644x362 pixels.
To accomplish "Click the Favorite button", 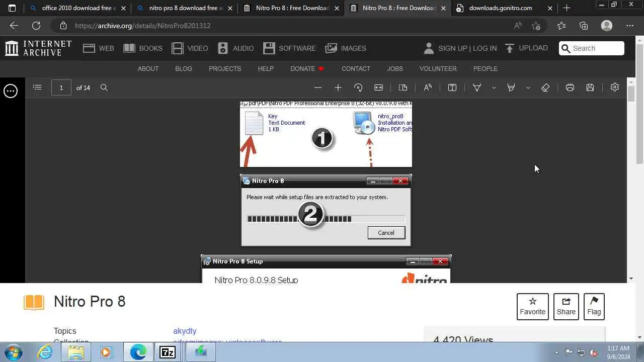I will (x=532, y=306).
